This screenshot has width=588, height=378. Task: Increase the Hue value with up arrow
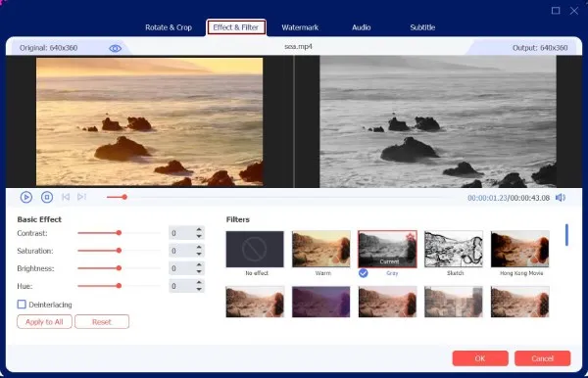pos(199,282)
